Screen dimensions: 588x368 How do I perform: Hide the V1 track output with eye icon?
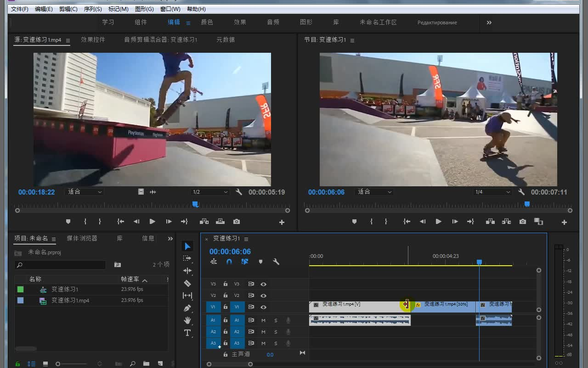tap(263, 307)
